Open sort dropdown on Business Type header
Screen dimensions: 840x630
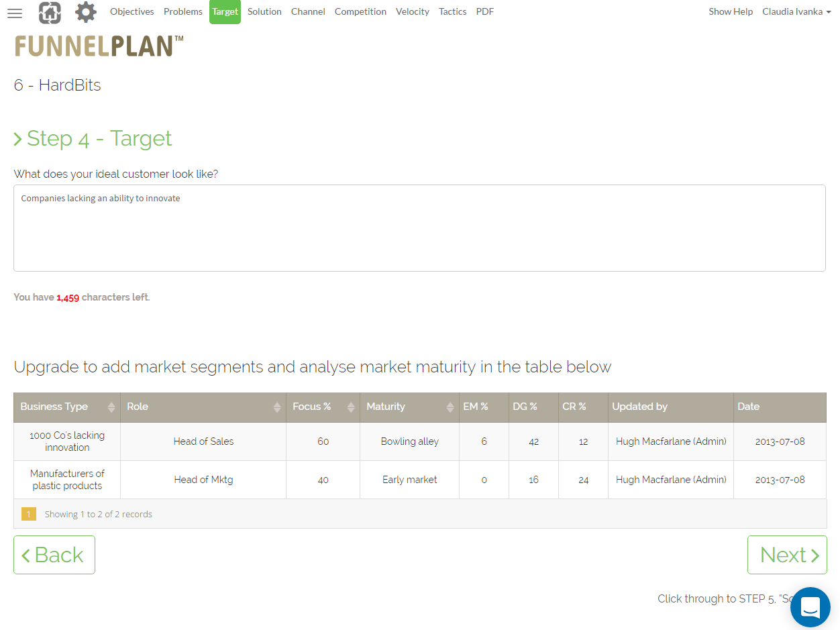tap(112, 406)
